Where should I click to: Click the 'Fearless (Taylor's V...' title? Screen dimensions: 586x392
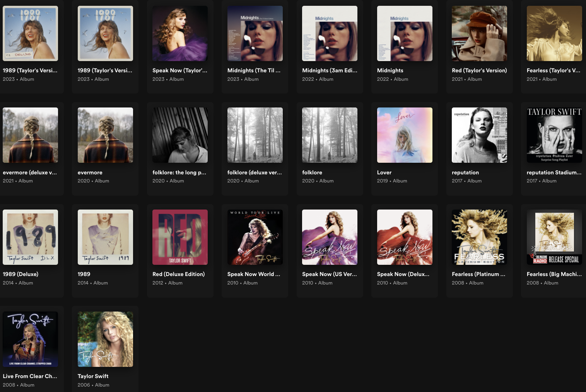554,70
